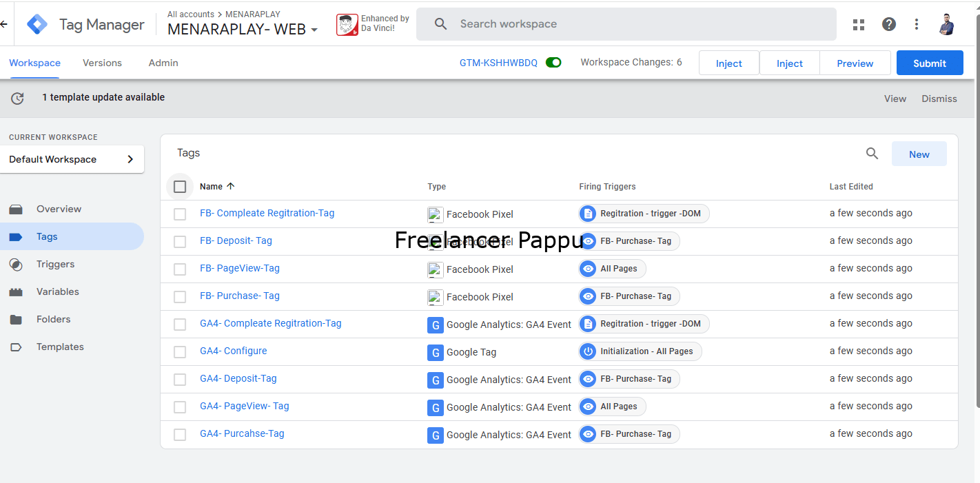Click Regitration - trigger -DOM chip on FB- Compleate row
The height and width of the screenshot is (483, 980).
pyautogui.click(x=644, y=214)
